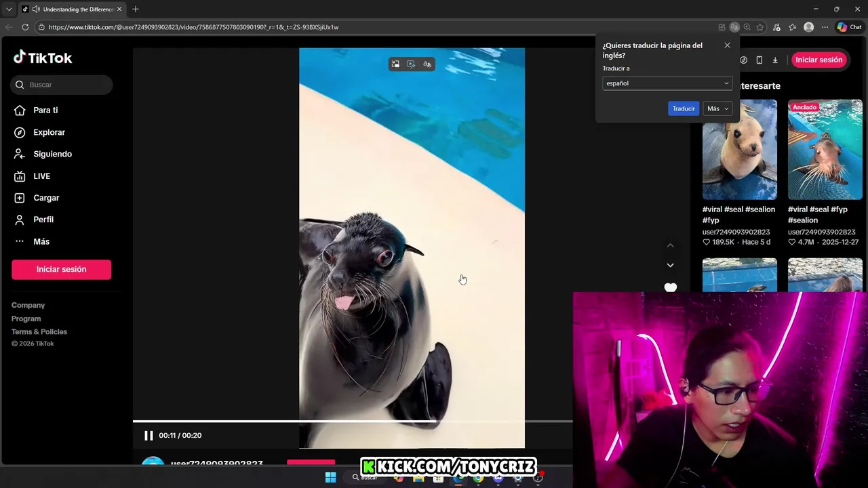
Task: Click the zoom magnifier icon in address bar
Action: point(747,27)
